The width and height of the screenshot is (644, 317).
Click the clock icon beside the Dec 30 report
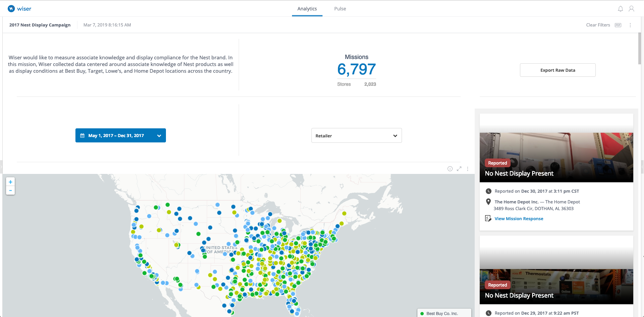[x=488, y=191]
